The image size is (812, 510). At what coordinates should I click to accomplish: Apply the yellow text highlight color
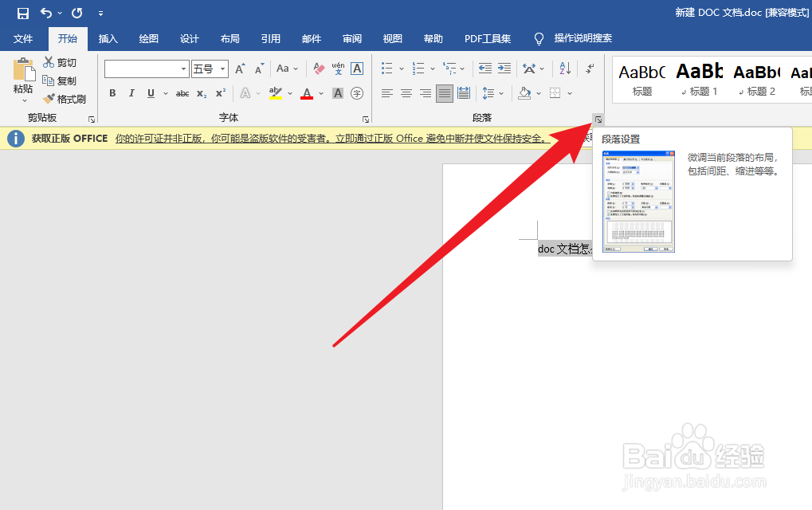click(x=276, y=93)
